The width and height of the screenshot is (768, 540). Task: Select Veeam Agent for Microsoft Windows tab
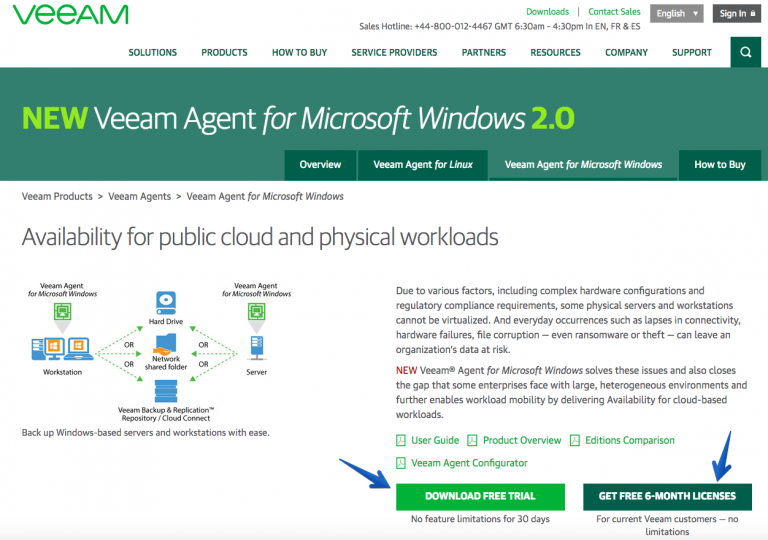[x=583, y=165]
